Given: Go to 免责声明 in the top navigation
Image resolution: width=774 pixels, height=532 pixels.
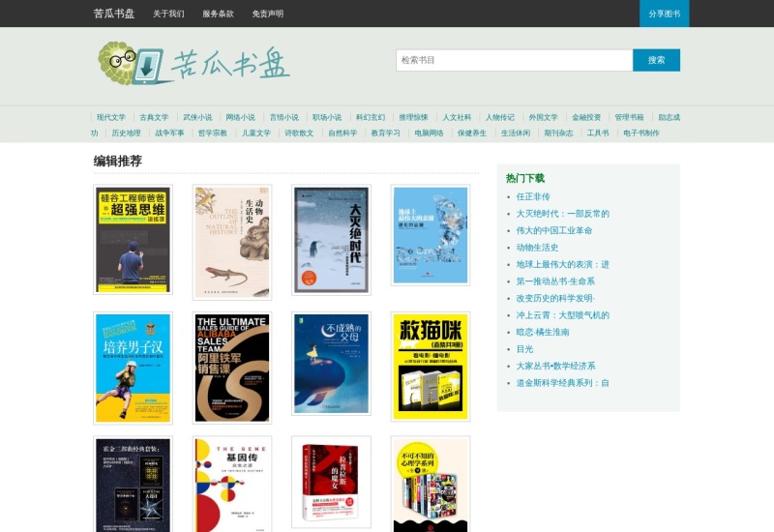Looking at the screenshot, I should [268, 15].
